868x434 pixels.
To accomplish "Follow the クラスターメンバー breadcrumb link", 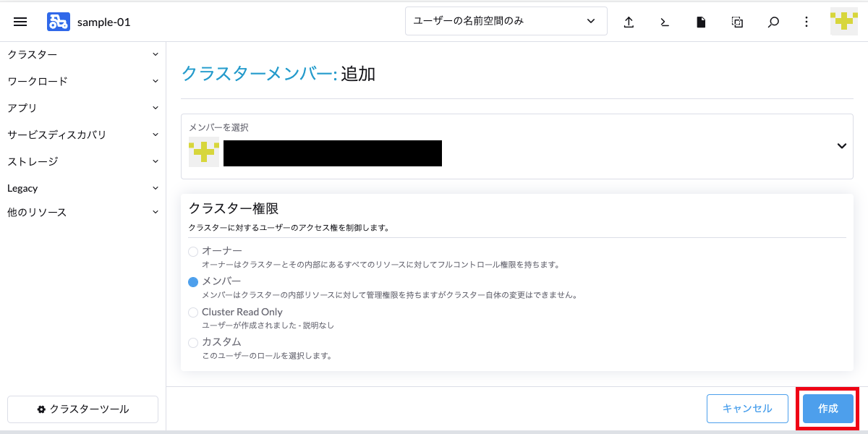I will (259, 73).
